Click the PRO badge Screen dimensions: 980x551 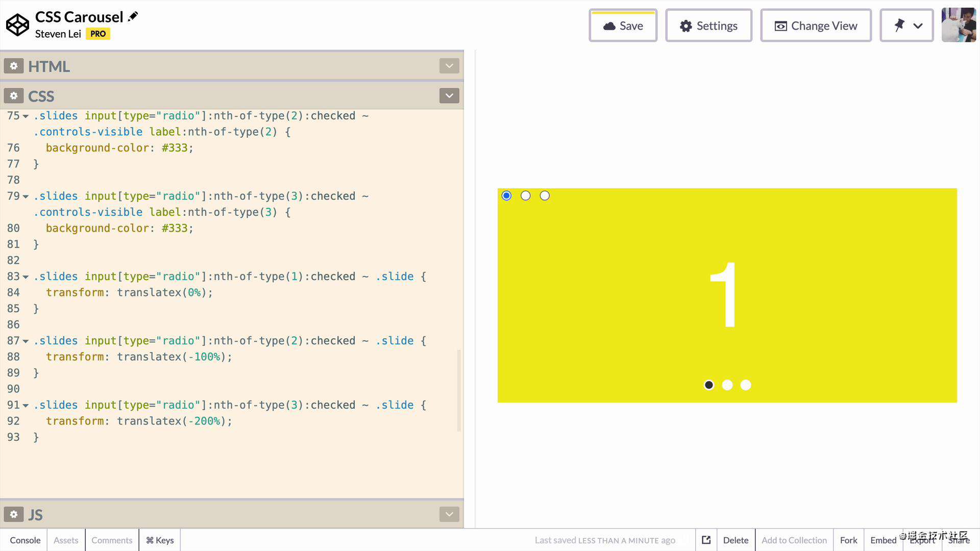98,34
